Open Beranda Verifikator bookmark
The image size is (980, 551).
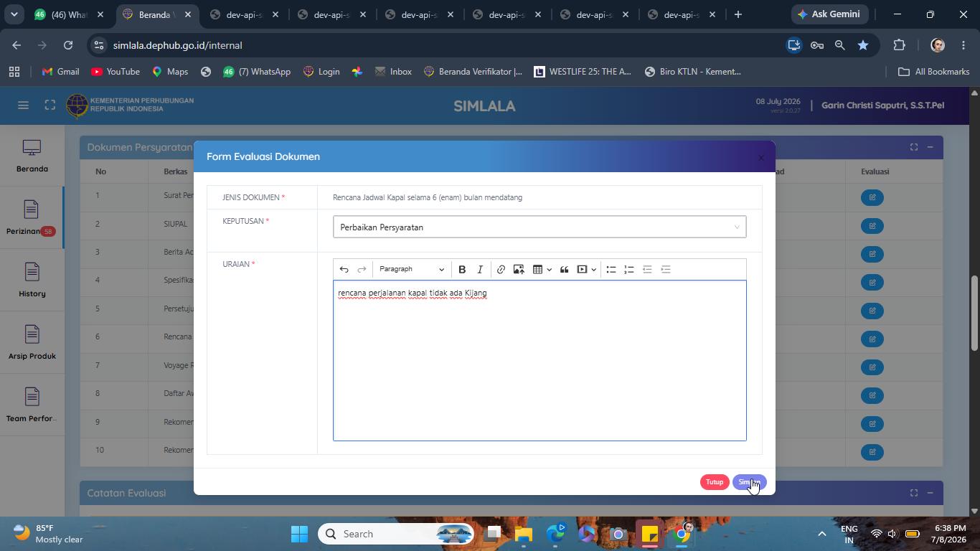(473, 72)
